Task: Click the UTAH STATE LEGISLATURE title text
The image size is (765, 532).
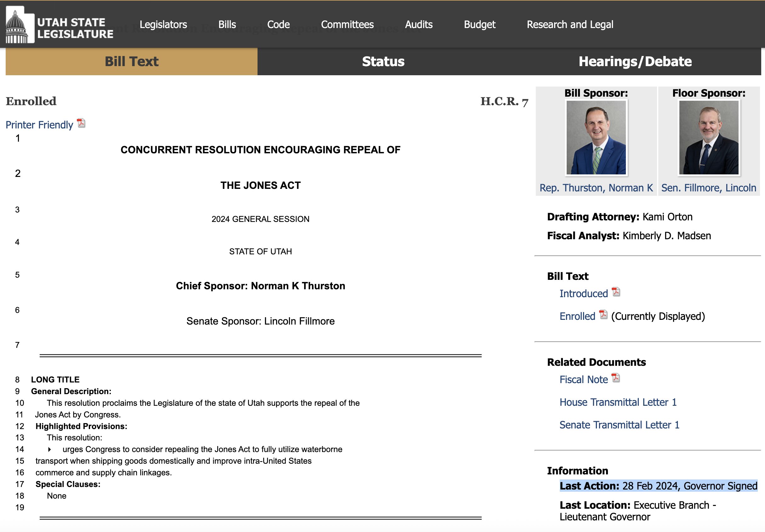Action: (75, 28)
